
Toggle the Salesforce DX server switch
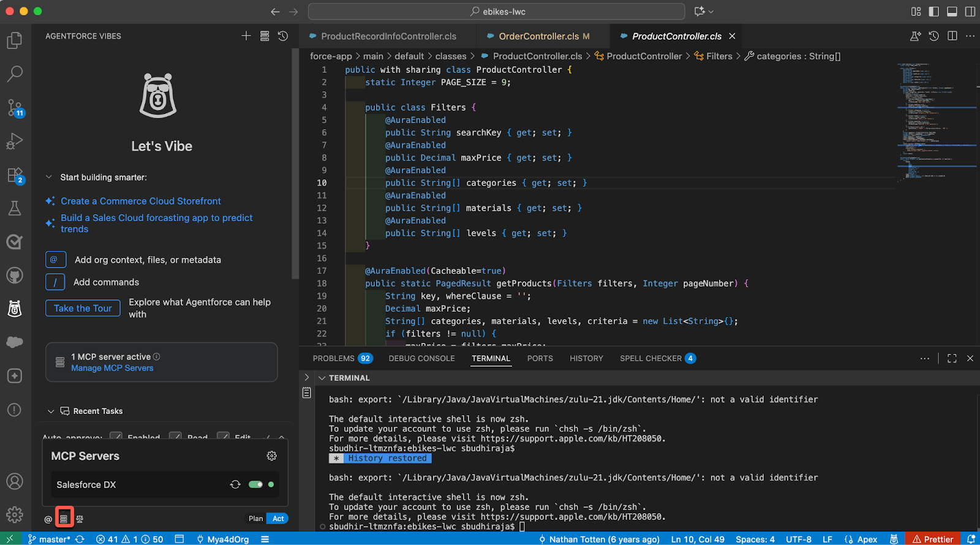(x=255, y=484)
